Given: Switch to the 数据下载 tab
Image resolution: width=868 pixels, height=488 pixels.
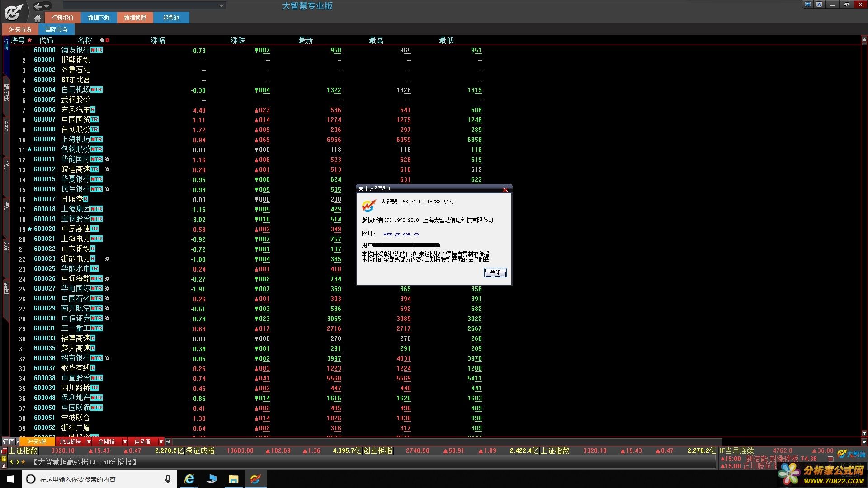Looking at the screenshot, I should (99, 18).
